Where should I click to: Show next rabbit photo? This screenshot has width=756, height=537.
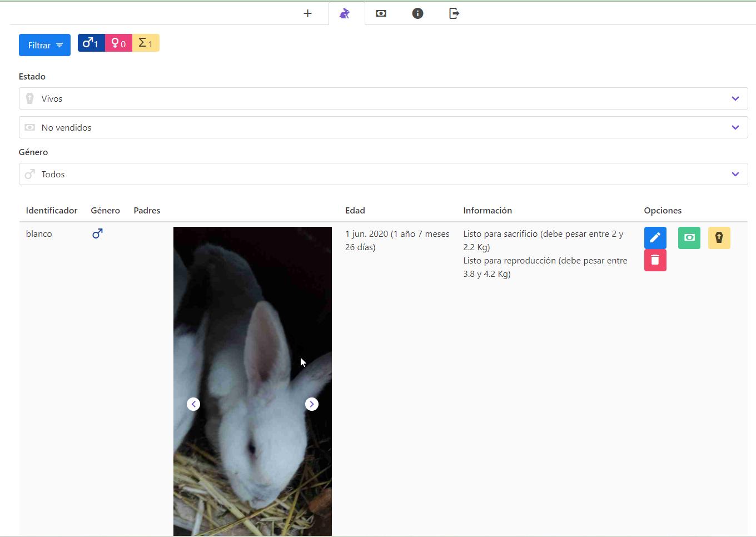312,404
